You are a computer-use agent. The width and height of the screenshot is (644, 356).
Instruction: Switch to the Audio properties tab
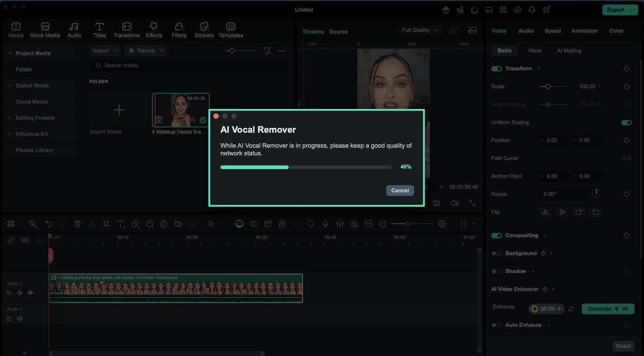click(526, 31)
